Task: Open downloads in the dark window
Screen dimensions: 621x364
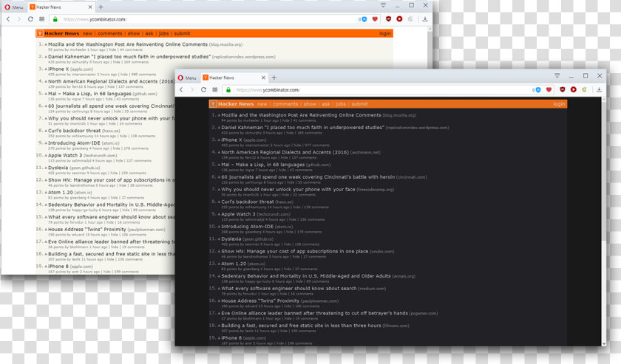Action: 599,90
